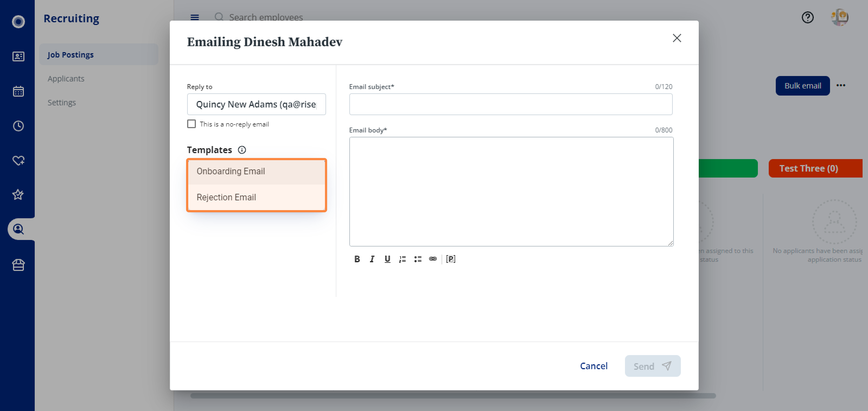This screenshot has width=868, height=411.
Task: Open the help question mark icon
Action: pos(807,17)
